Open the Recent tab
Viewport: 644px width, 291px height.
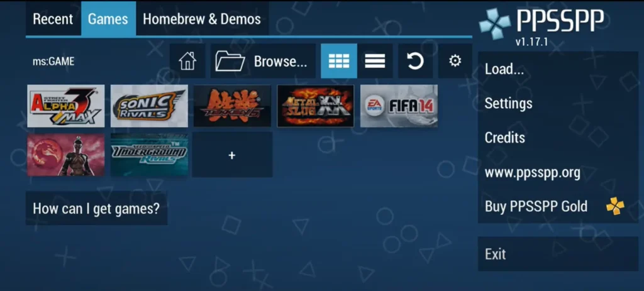point(53,19)
